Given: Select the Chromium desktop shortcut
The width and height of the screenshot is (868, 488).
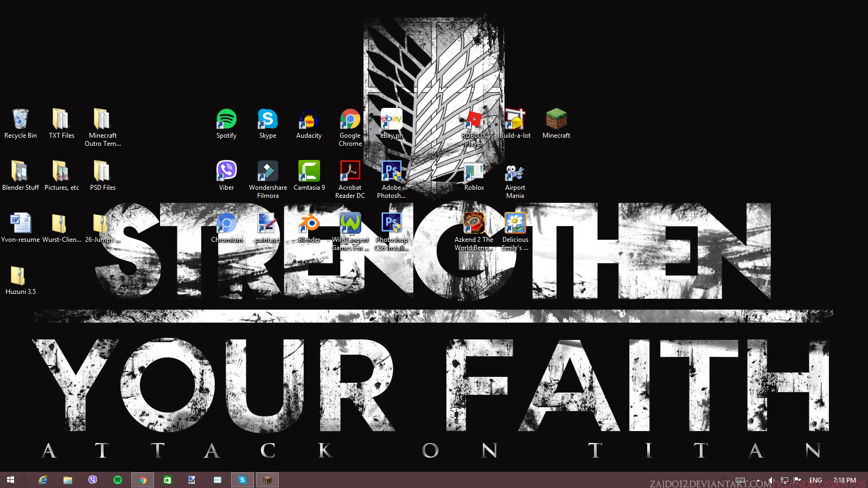Looking at the screenshot, I should click(226, 228).
